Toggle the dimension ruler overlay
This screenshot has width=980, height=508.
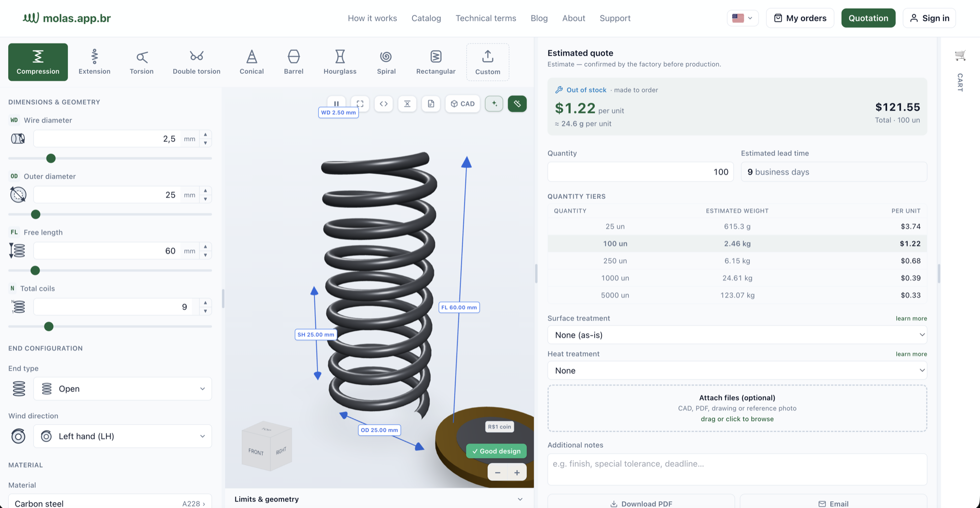point(517,103)
